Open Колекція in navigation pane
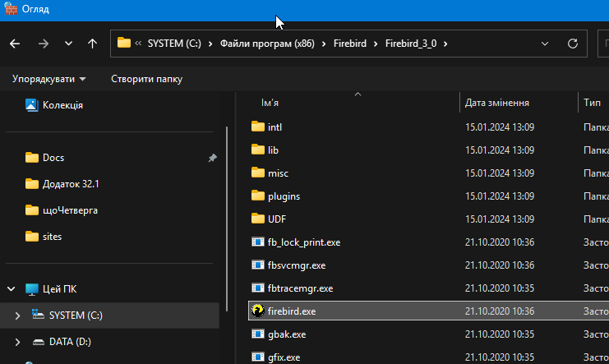The width and height of the screenshot is (609, 364). tap(62, 105)
